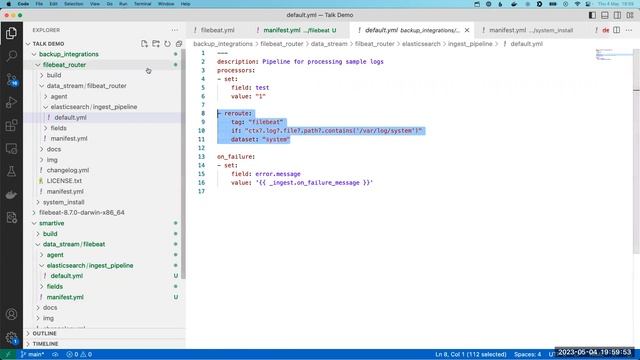Open manifest.yml under smartive data_stream/filebeat
640x360 pixels.
tap(65, 297)
